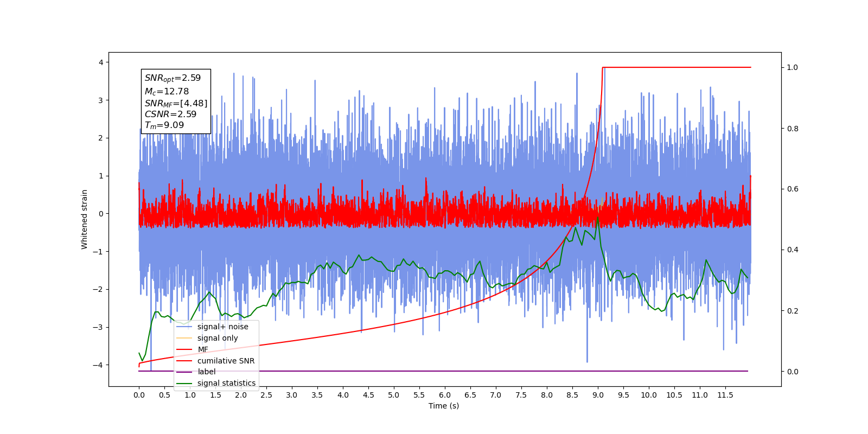868x434 pixels.
Task: Click right y-axis tick label 0.6
Action: coord(793,189)
